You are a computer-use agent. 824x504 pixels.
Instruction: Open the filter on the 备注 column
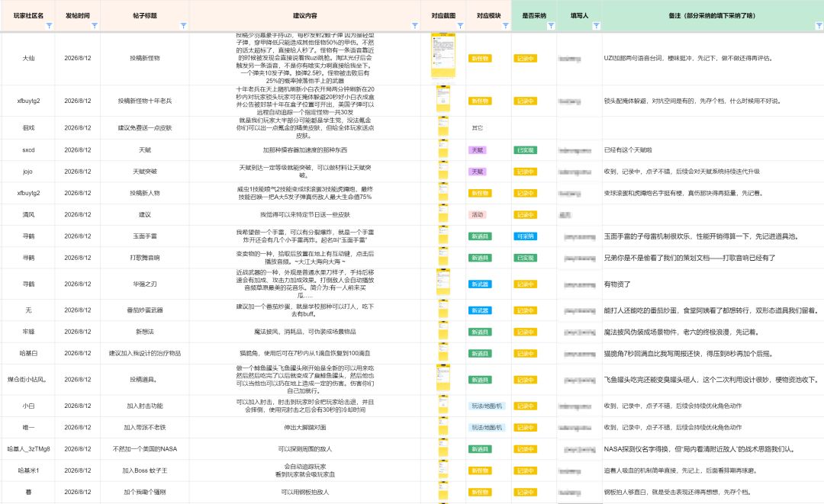point(819,26)
